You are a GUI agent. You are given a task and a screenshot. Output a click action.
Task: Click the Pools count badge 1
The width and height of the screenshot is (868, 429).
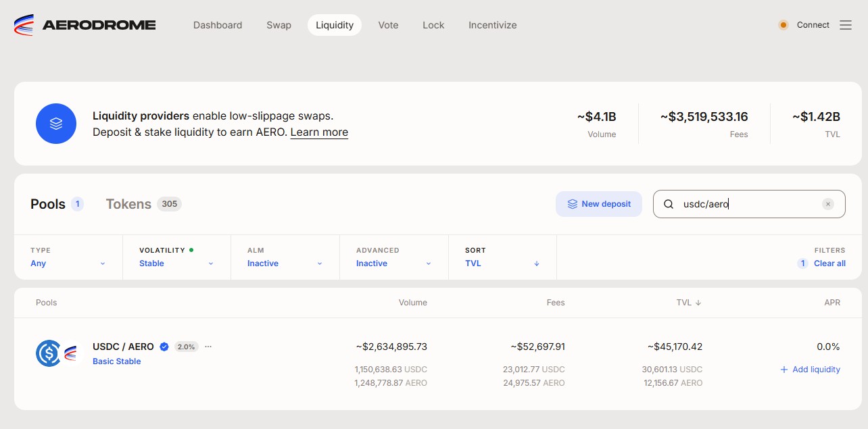coord(78,204)
